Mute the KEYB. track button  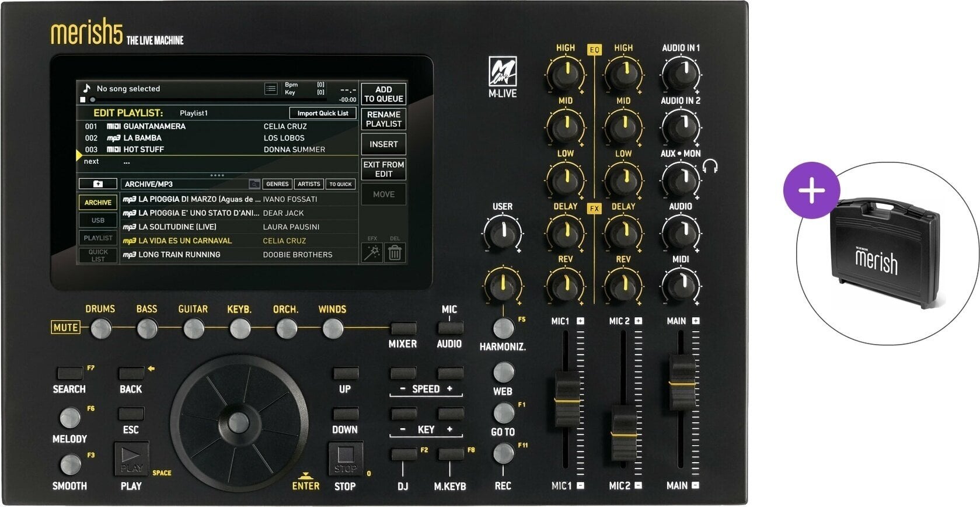click(239, 329)
